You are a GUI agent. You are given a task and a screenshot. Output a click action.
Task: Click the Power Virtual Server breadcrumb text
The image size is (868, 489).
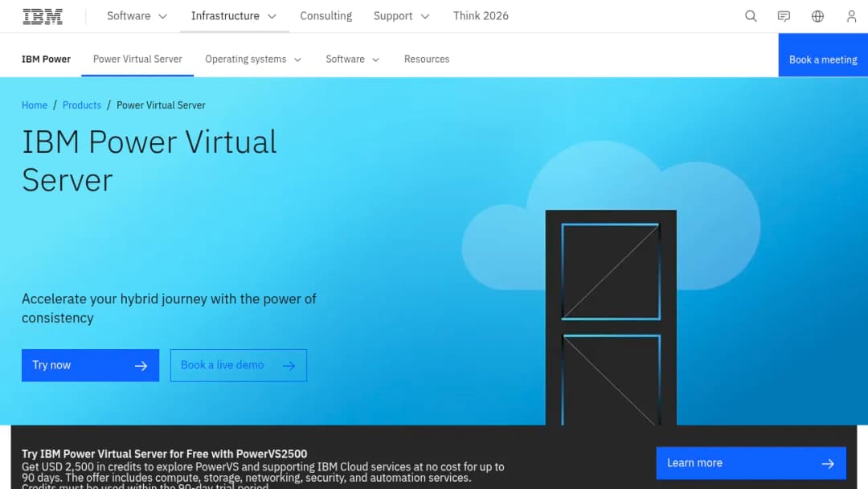pos(161,105)
